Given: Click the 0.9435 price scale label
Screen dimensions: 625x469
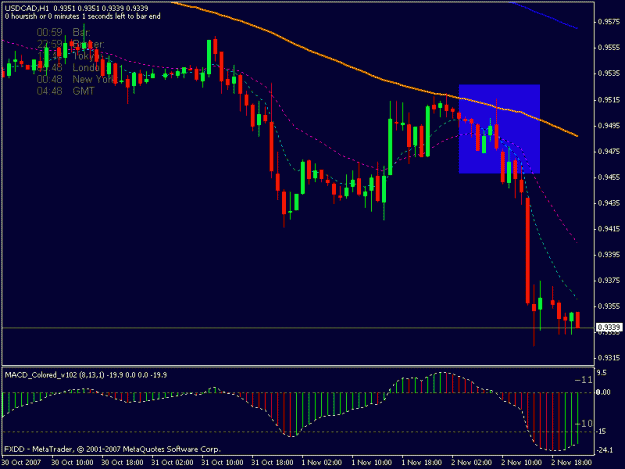Looking at the screenshot, I should click(x=609, y=203).
